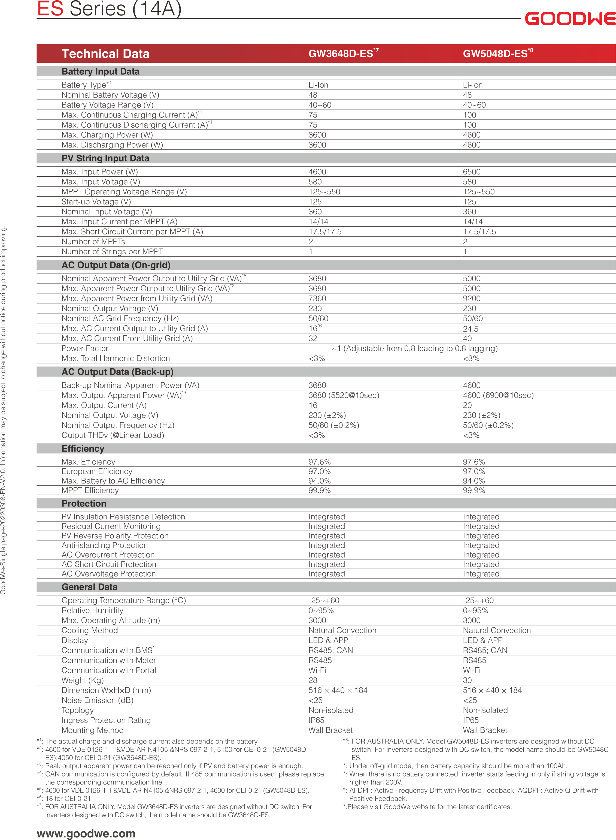Select the 'Protection' section heading

[84, 503]
